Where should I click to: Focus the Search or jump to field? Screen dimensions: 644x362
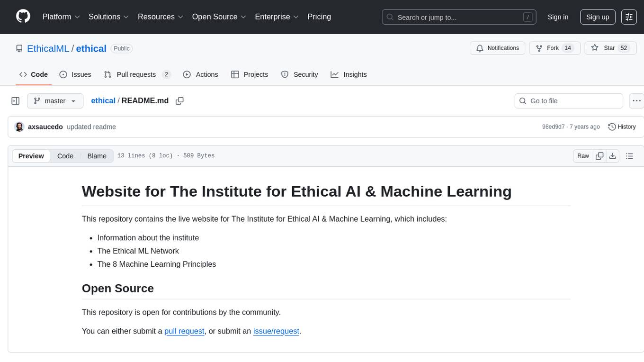[459, 17]
